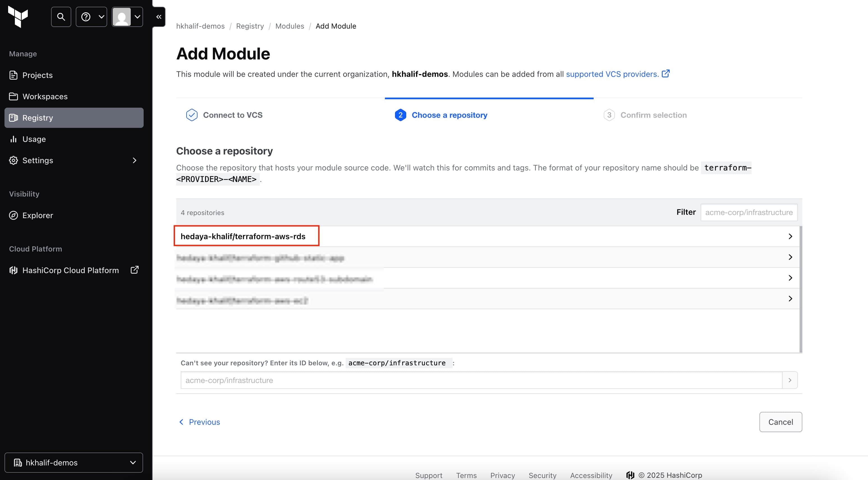868x480 pixels.
Task: Open Explorer from sidebar
Action: 37,215
